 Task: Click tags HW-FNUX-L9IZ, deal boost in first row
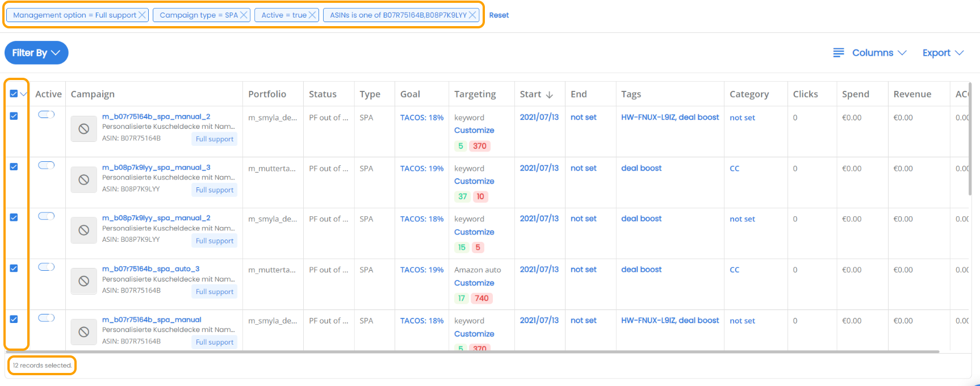pos(670,117)
